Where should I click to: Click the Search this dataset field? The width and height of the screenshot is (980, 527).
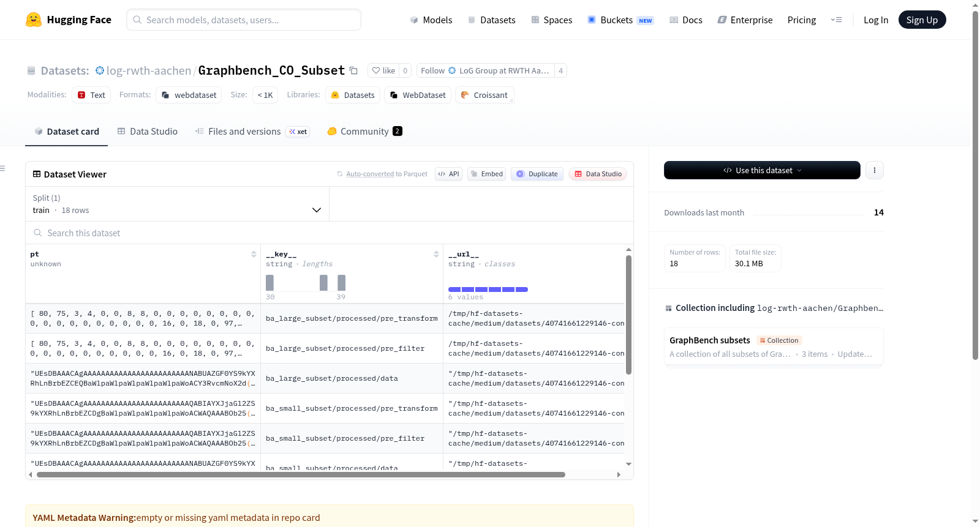click(330, 233)
